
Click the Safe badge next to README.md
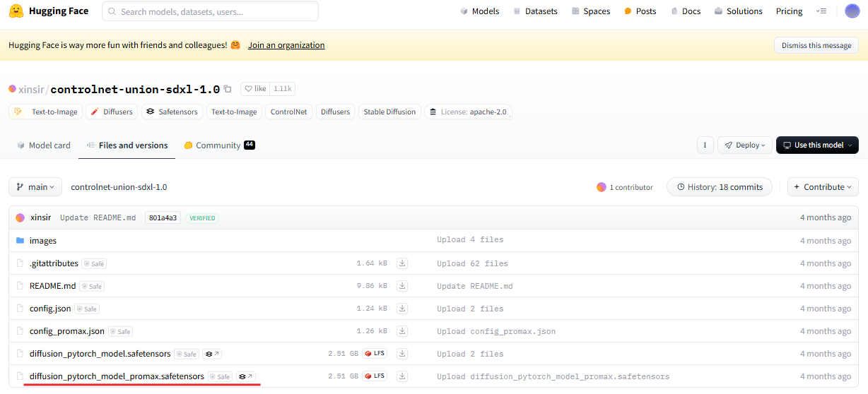(92, 286)
